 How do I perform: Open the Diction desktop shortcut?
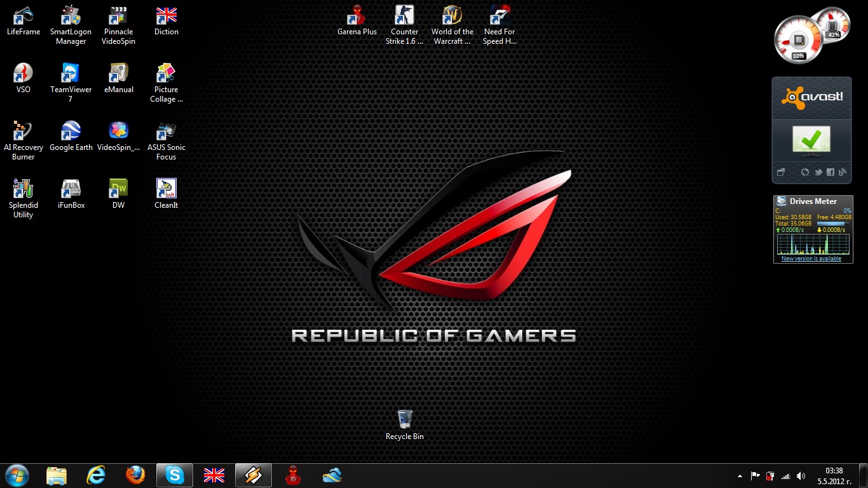coord(166,20)
